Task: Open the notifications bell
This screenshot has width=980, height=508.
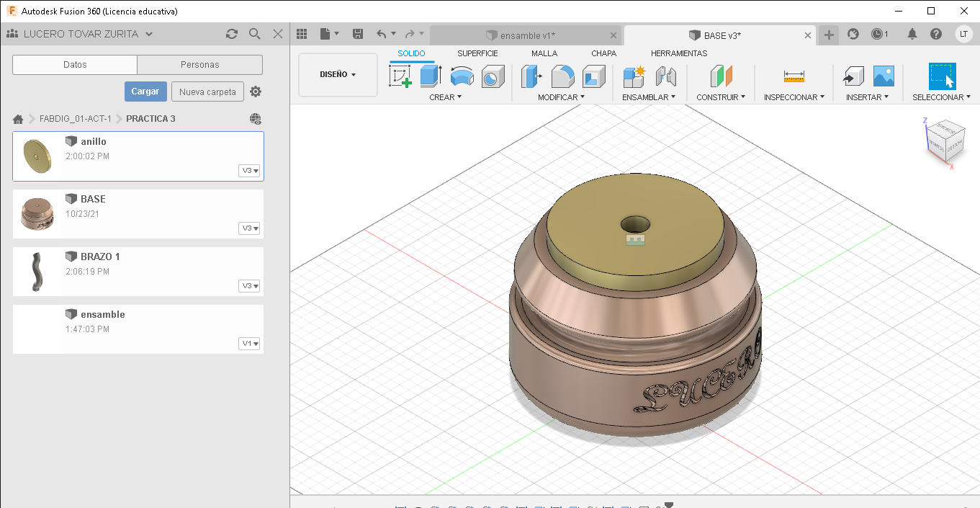Action: (x=912, y=34)
